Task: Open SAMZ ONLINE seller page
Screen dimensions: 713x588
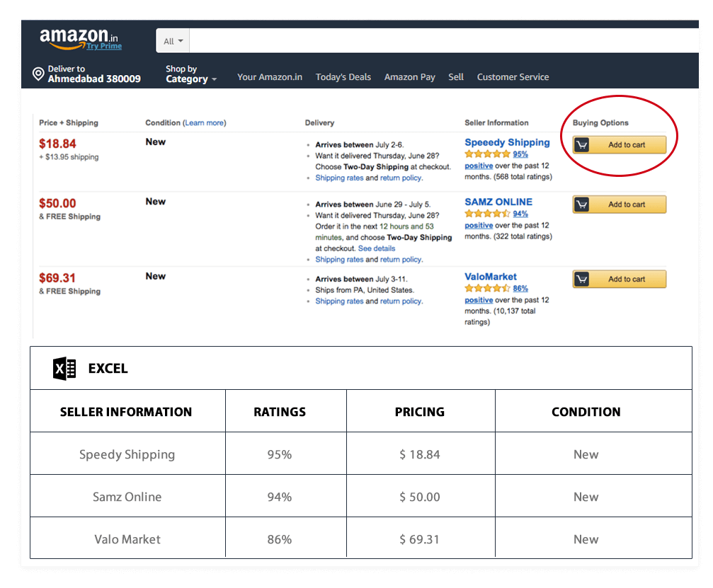Action: click(x=498, y=202)
